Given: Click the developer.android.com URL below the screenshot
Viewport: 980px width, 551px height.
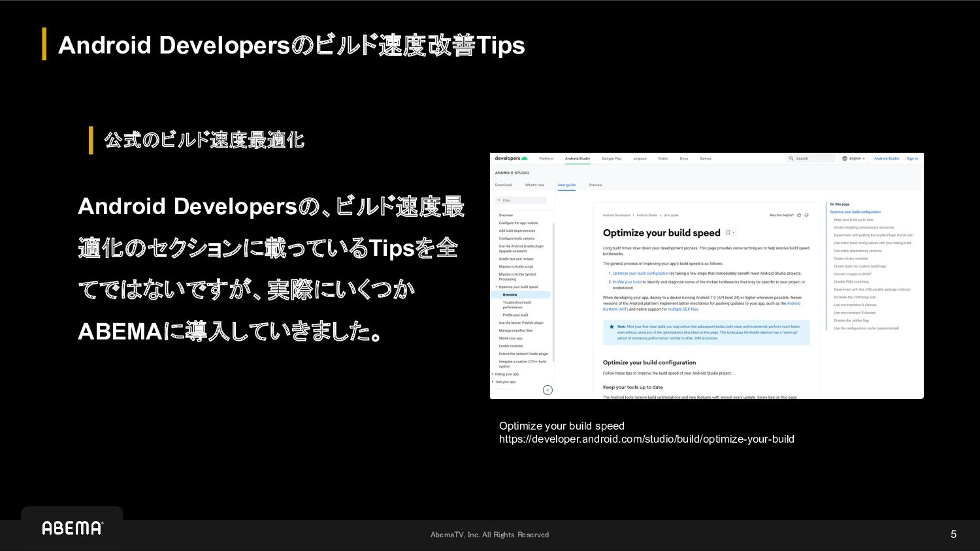Looking at the screenshot, I should [x=647, y=439].
